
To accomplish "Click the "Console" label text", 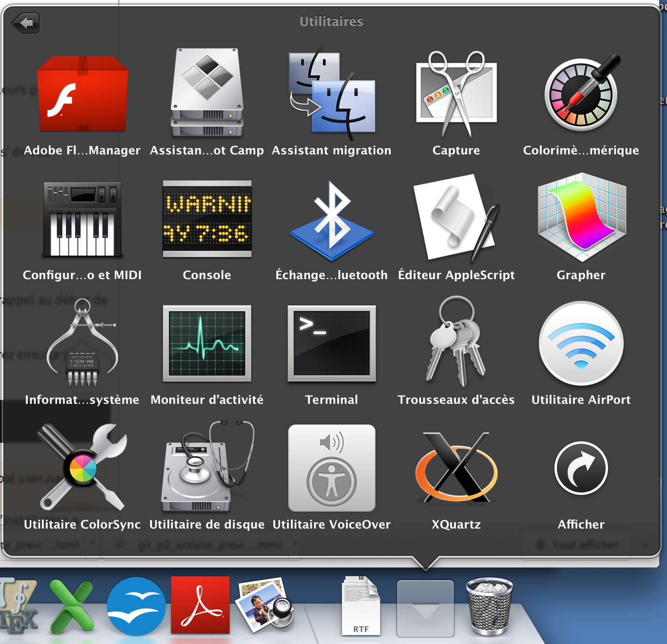I will [207, 275].
